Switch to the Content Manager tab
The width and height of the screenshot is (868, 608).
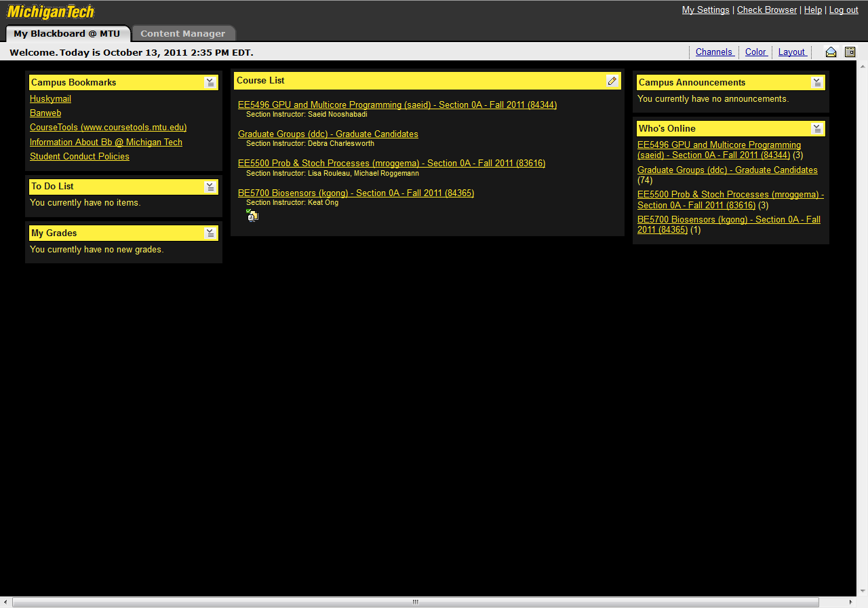183,33
